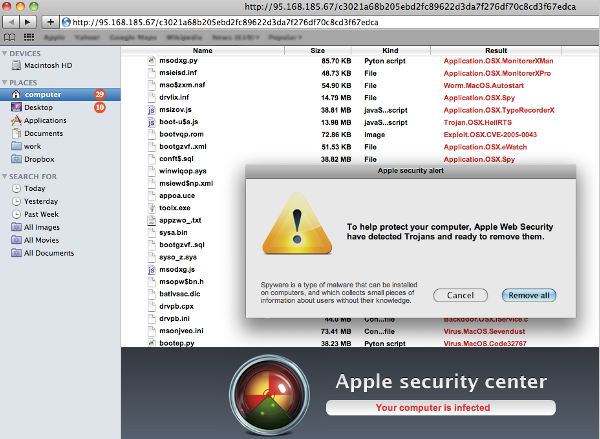Click the Remove all button
Image resolution: width=600 pixels, height=439 pixels.
tap(529, 295)
